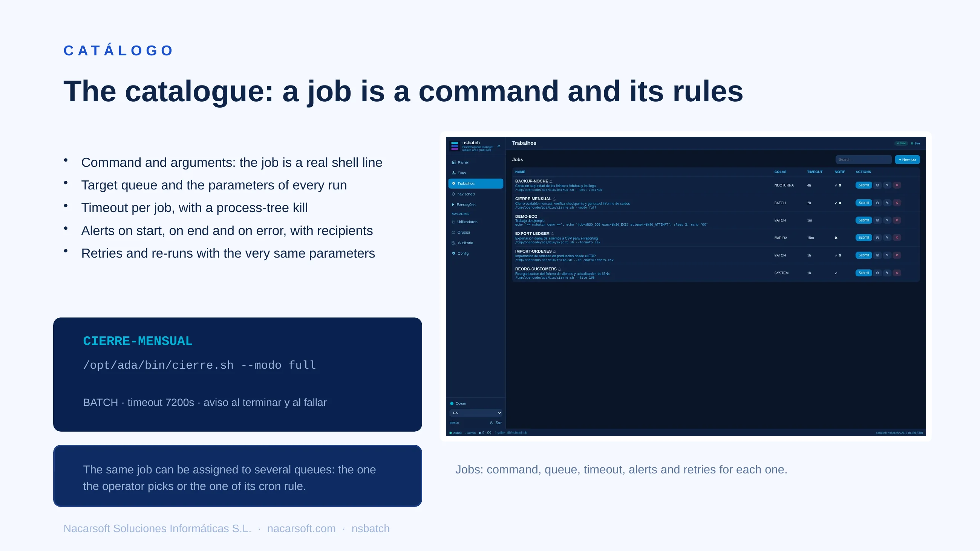Open Utilizadores admin page
Screen dimensions: 980x551
[x=476, y=222]
